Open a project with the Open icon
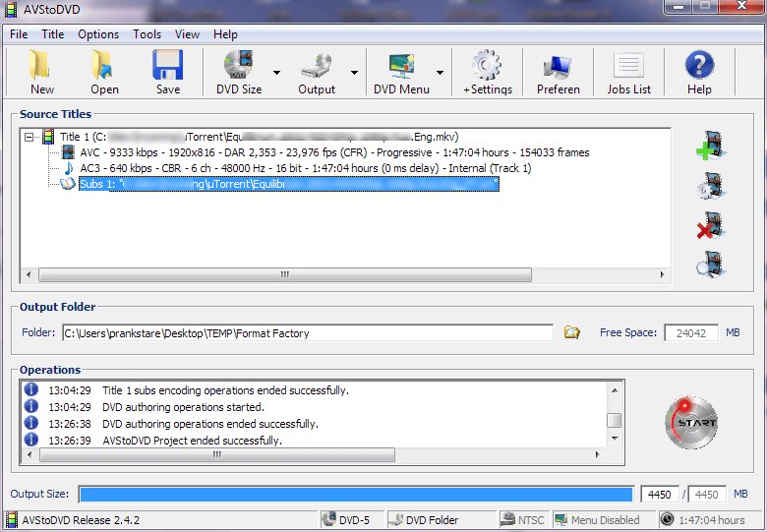Image resolution: width=767 pixels, height=532 pixels. 103,65
